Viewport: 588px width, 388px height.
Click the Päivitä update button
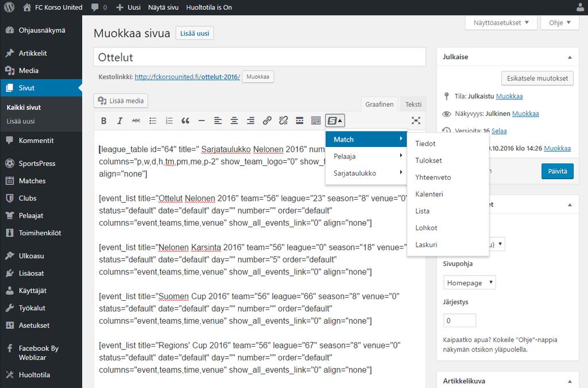pos(557,171)
